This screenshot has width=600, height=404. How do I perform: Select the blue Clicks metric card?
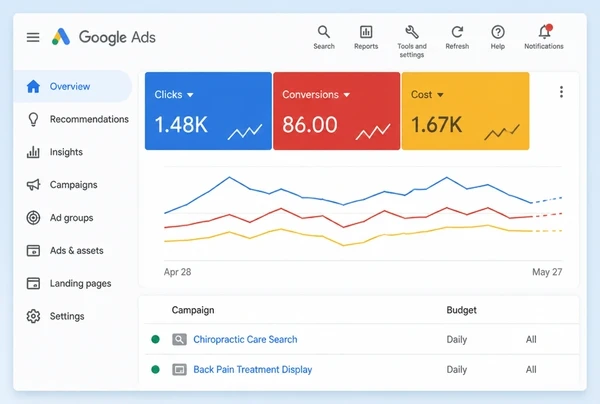pos(208,111)
